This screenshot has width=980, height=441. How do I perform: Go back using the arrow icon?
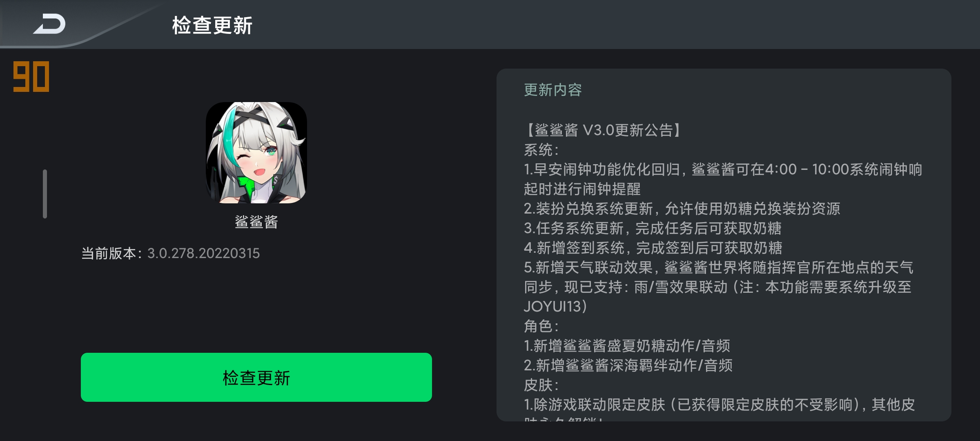coord(49,24)
